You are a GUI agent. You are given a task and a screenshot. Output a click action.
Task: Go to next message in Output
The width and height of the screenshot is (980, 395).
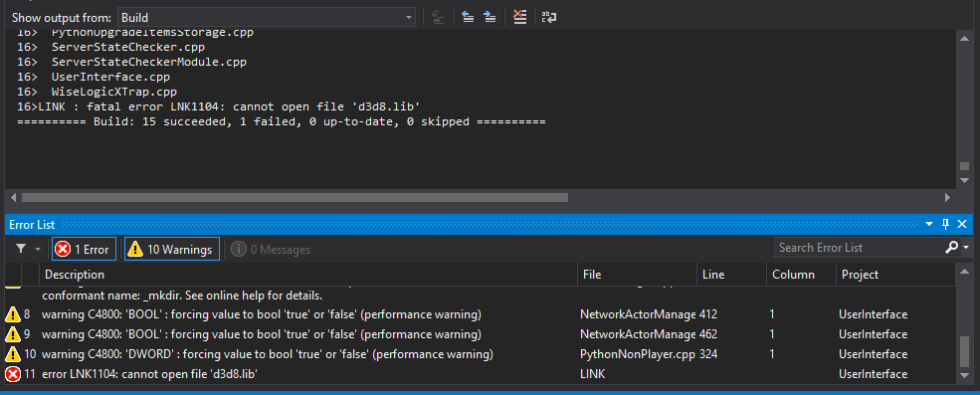click(490, 18)
